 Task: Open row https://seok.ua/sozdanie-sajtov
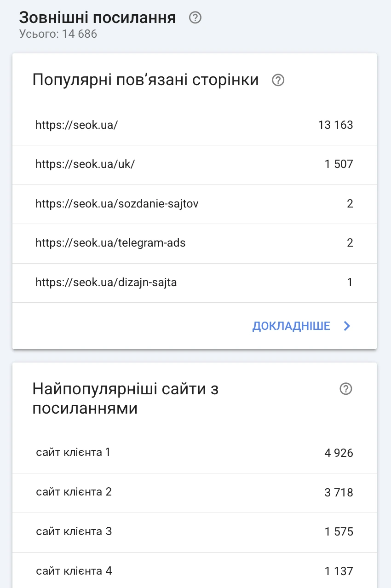coord(195,204)
